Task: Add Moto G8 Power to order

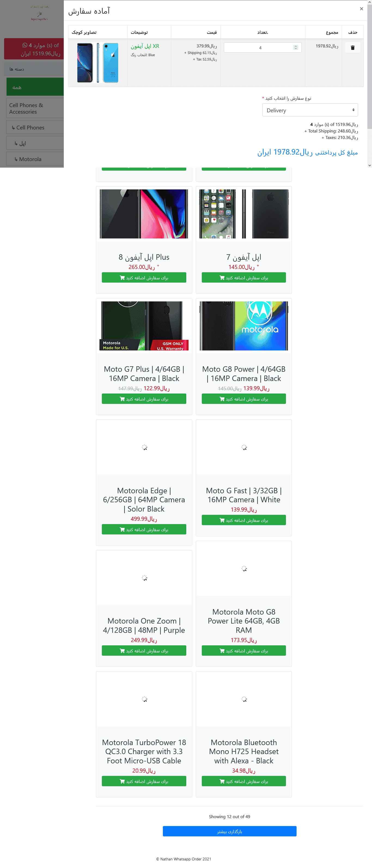Action: click(x=244, y=399)
